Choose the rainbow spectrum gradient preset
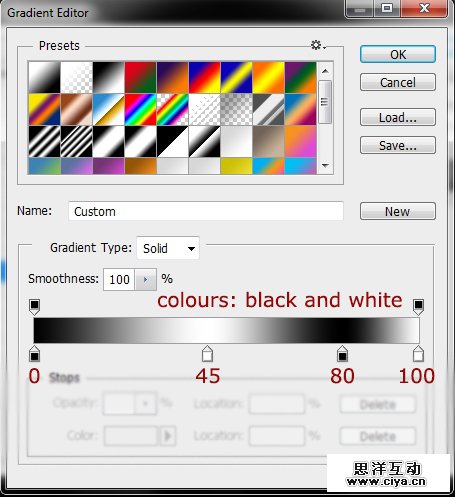Screen dimensions: 455x497 pos(140,109)
